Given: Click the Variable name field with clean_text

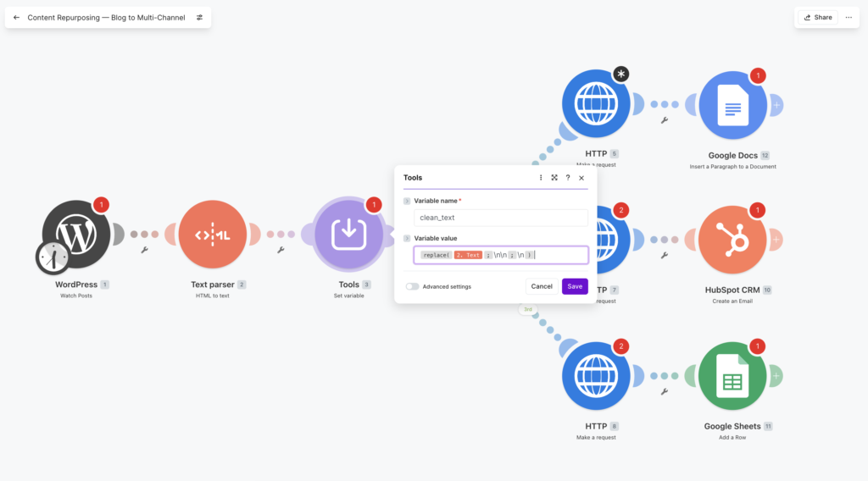Looking at the screenshot, I should [500, 218].
